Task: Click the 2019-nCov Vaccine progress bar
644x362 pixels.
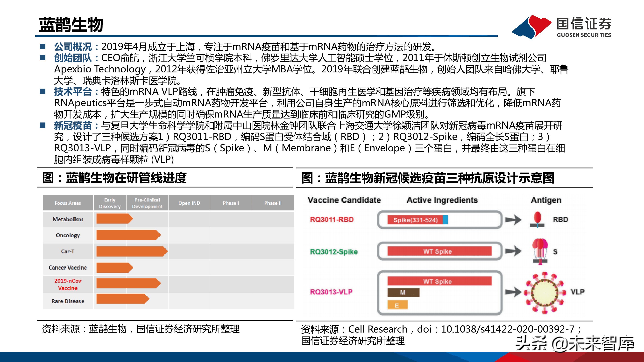Action: (128, 283)
